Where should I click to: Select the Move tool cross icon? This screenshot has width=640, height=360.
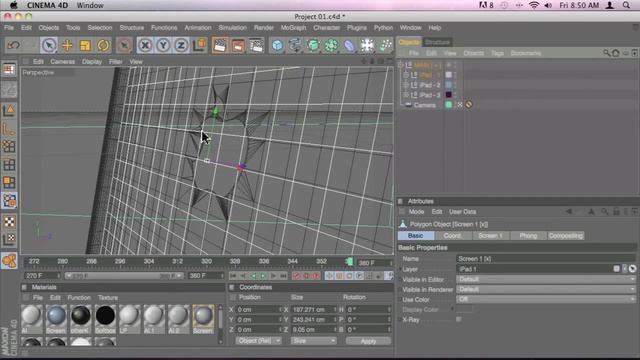click(67, 45)
